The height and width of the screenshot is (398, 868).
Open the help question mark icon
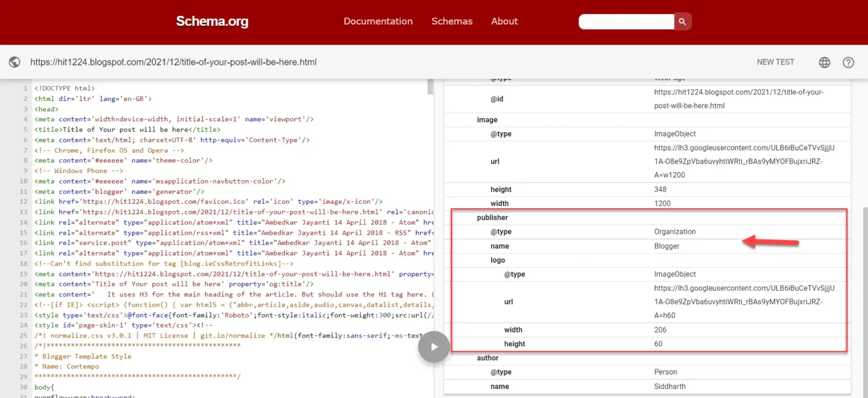(x=848, y=63)
